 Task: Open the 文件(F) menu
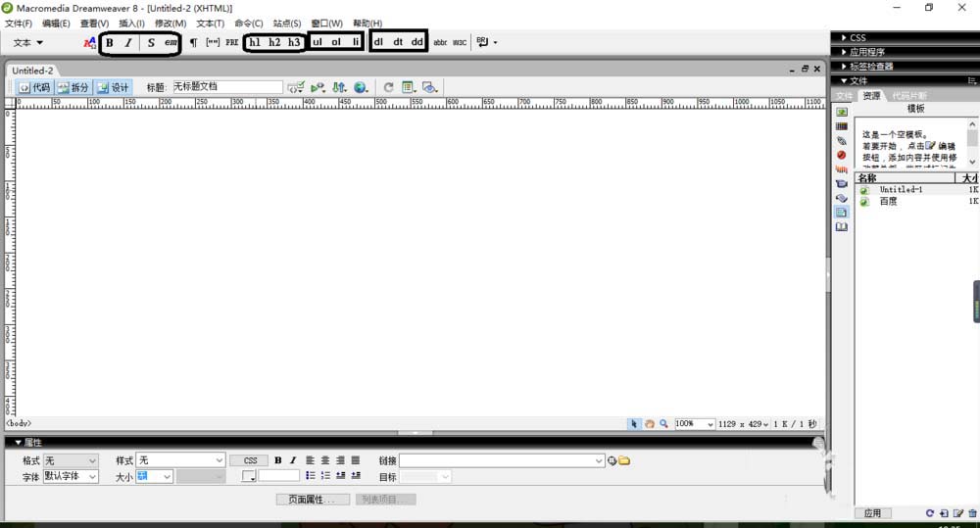click(19, 24)
